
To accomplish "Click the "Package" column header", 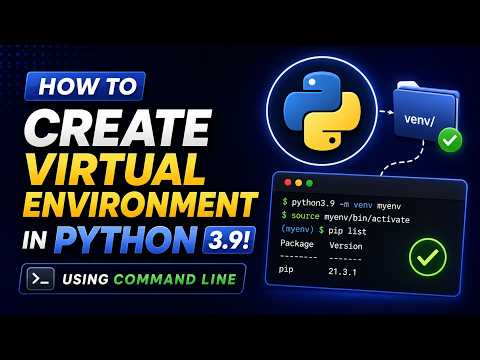I will (x=297, y=244).
